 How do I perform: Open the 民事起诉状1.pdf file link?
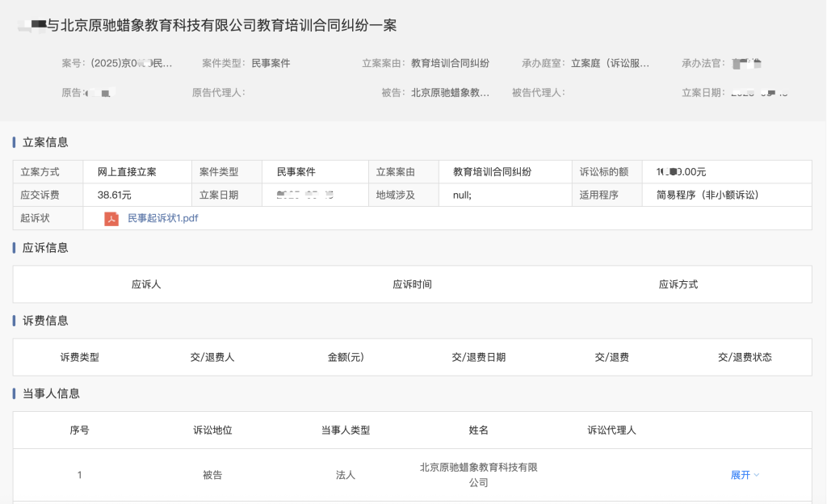pos(163,218)
